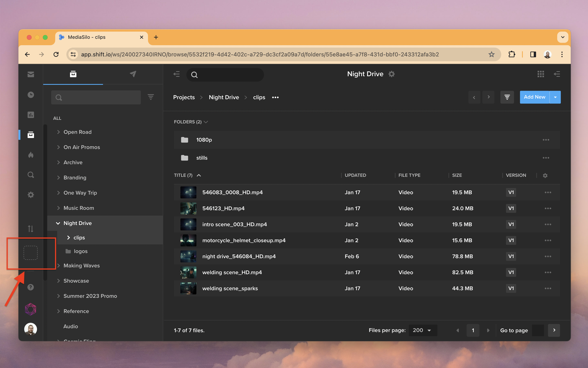
Task: Open breadcrumb more options ellipsis
Action: (275, 97)
